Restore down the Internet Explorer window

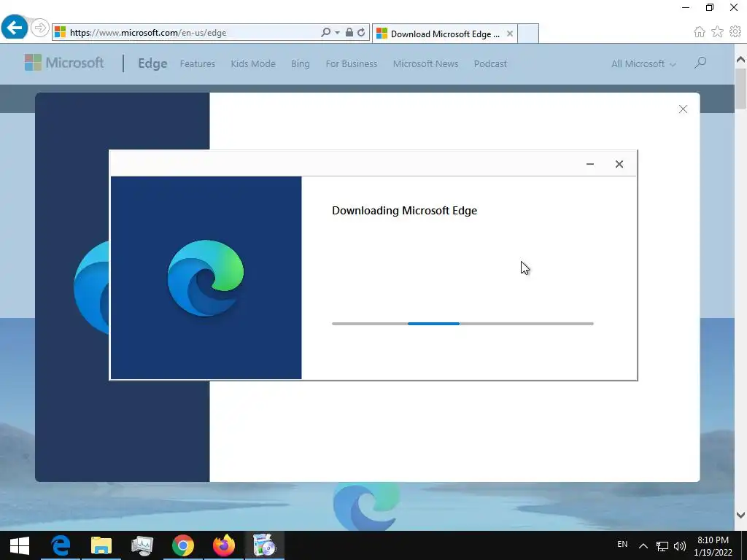pos(710,7)
